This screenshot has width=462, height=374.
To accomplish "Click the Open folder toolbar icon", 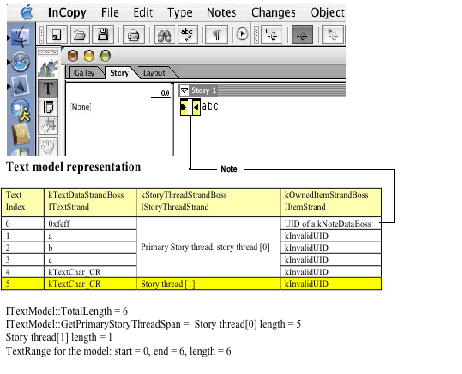I will pos(79,35).
